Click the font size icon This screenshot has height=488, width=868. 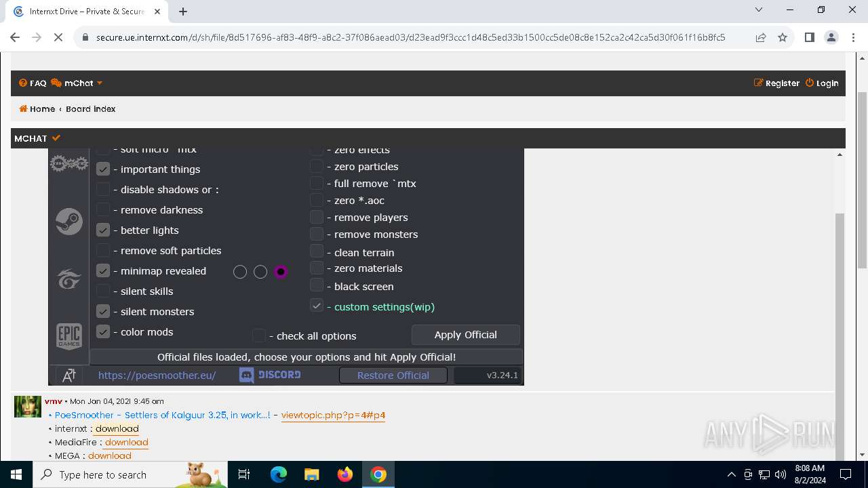(69, 375)
